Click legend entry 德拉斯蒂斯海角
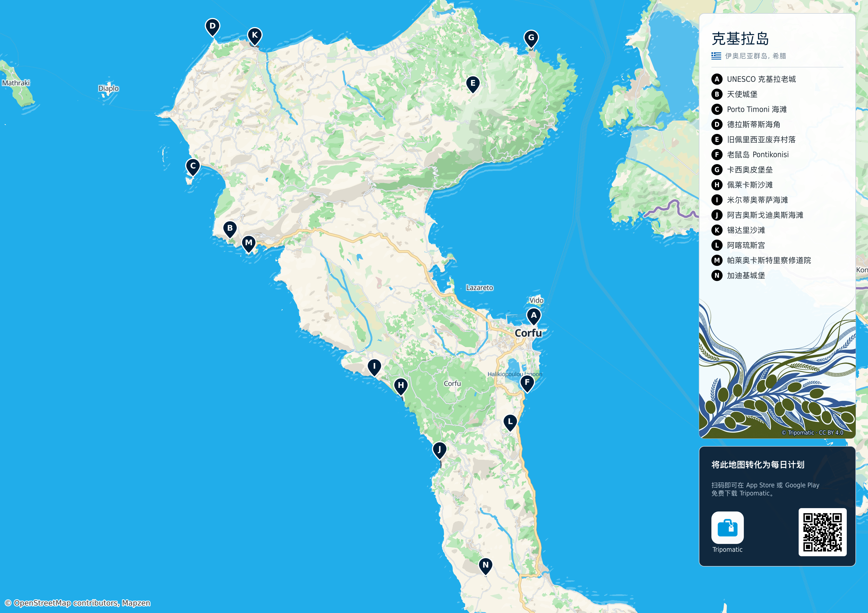Screen dimensions: 868x613 point(753,124)
